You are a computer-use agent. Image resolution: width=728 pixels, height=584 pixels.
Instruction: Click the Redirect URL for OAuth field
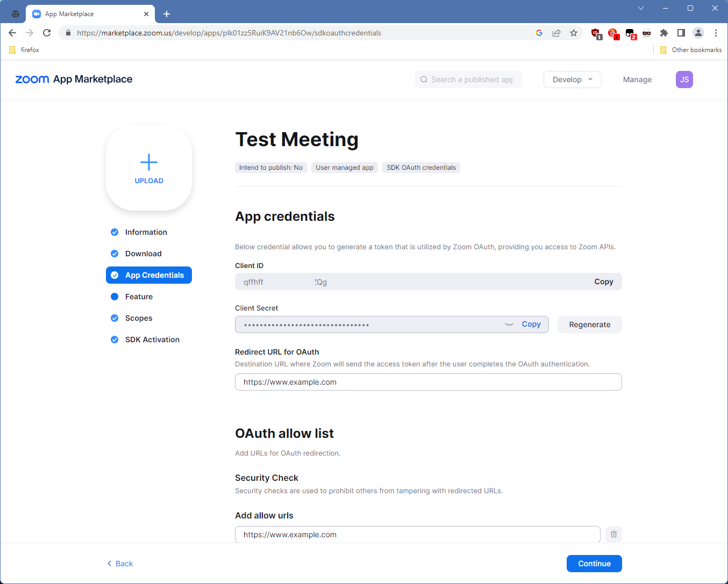coord(429,382)
